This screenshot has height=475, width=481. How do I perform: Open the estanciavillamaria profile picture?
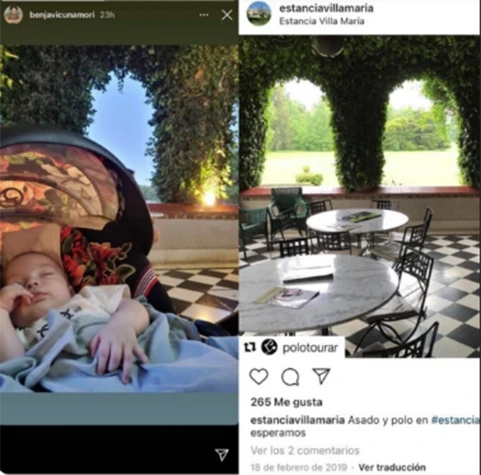pyautogui.click(x=259, y=14)
